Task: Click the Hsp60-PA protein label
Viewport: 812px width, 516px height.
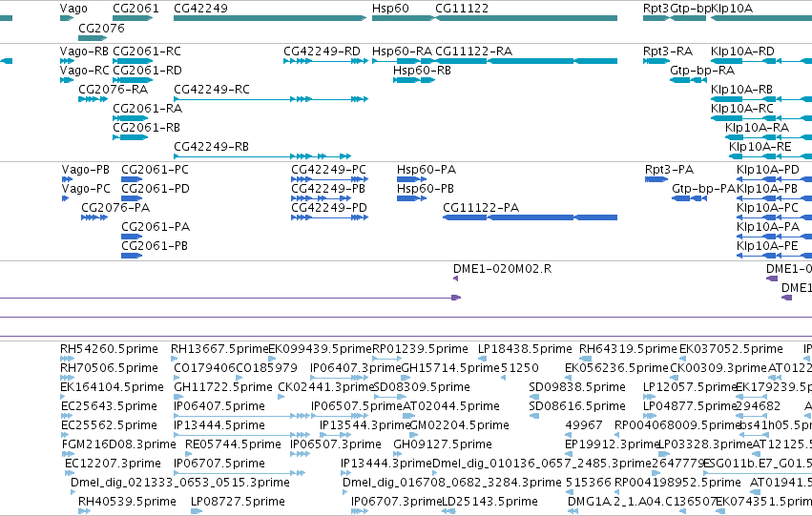Action: (x=427, y=170)
